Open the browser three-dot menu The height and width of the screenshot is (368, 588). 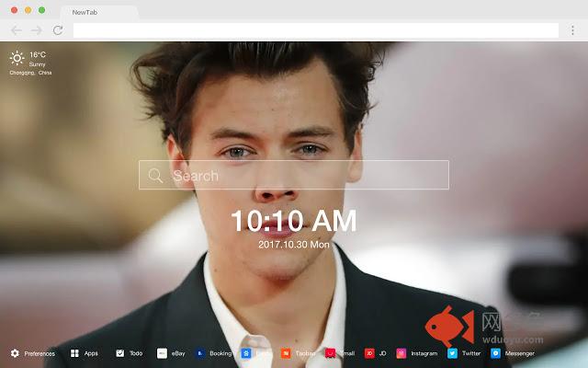pyautogui.click(x=572, y=30)
